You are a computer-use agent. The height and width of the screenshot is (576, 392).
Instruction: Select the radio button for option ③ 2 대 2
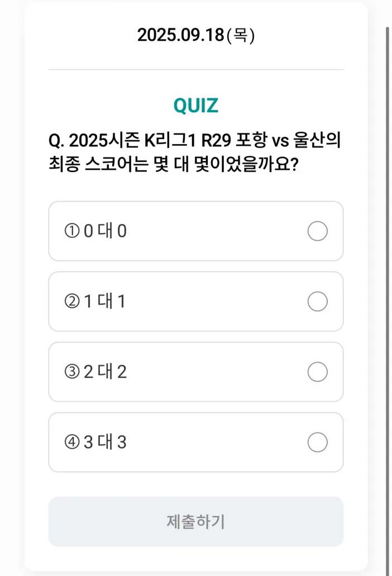317,372
